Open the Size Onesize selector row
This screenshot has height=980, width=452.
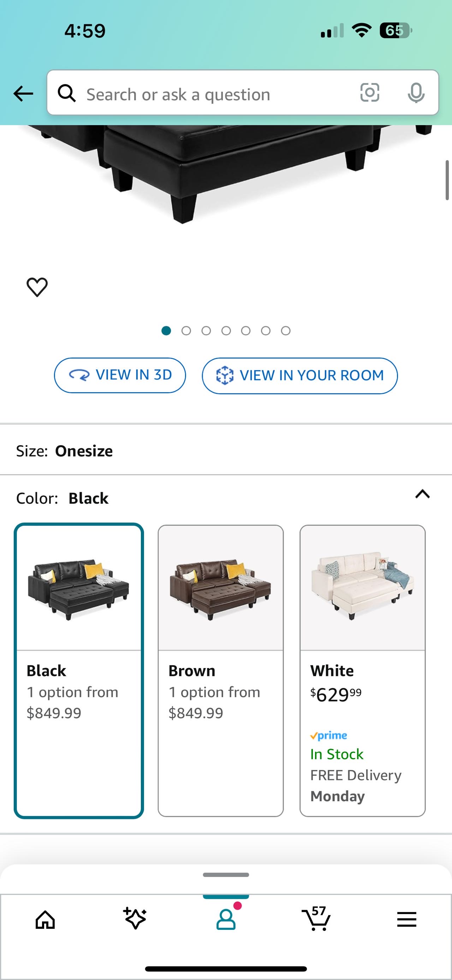pyautogui.click(x=226, y=451)
